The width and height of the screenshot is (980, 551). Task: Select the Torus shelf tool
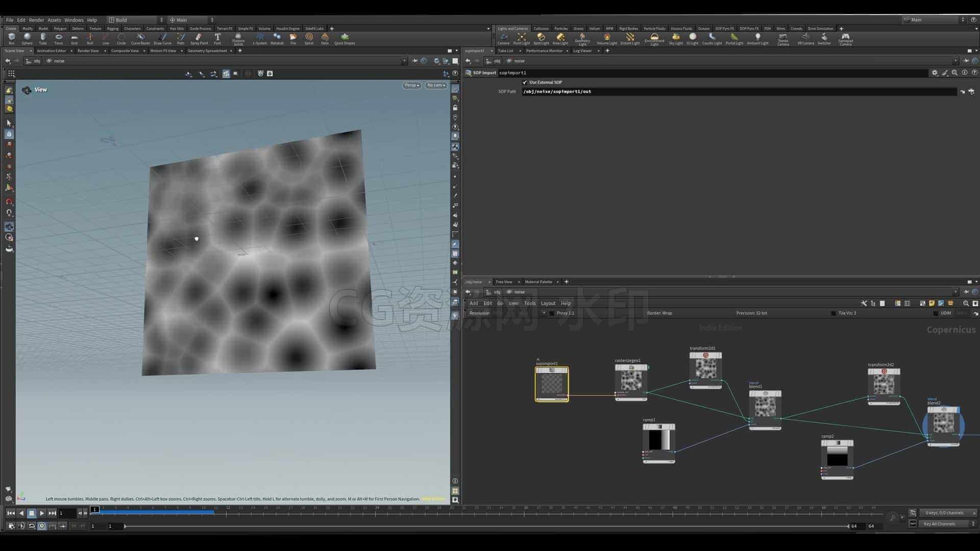coord(59,39)
